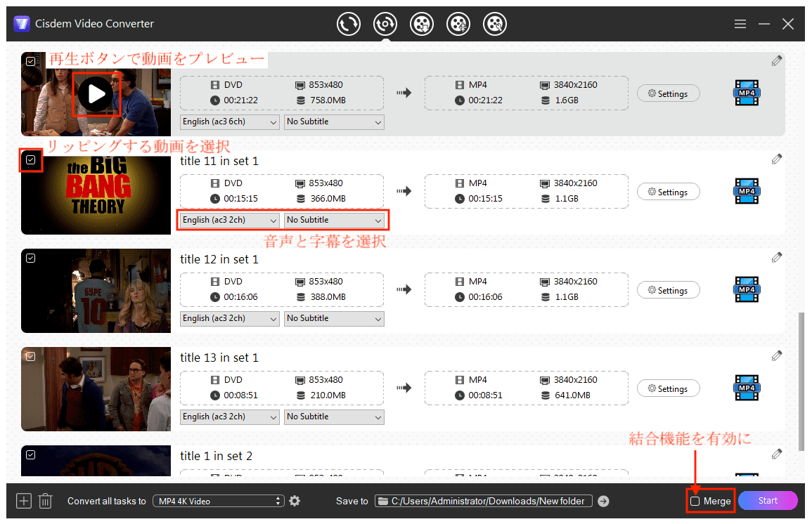Uncheck title 13 in set 1 checkbox
The width and height of the screenshot is (812, 524).
(30, 356)
